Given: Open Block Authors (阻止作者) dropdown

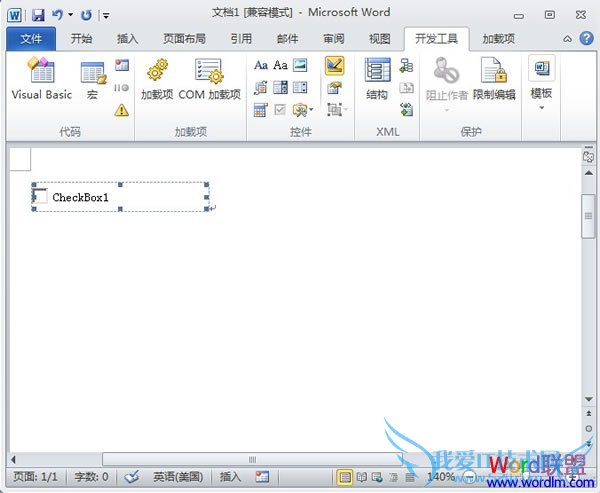Looking at the screenshot, I should click(x=447, y=84).
